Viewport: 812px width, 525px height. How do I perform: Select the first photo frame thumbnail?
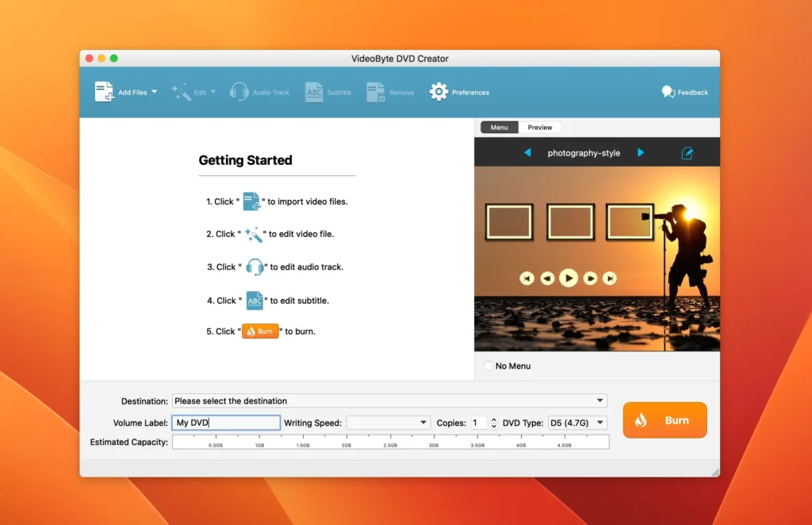point(509,222)
